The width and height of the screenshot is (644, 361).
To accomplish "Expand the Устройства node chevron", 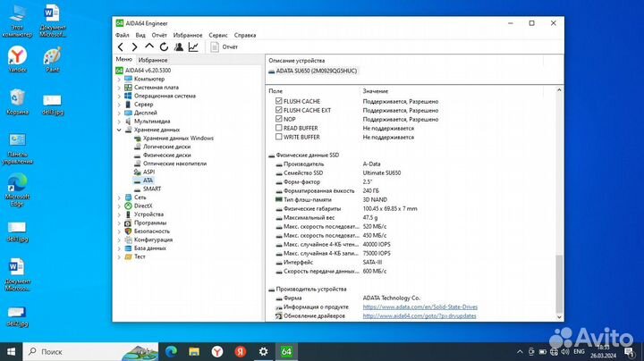I will click(119, 214).
